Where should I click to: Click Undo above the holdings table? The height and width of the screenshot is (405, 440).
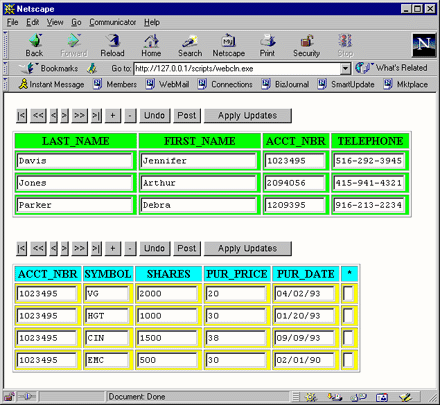tap(154, 249)
